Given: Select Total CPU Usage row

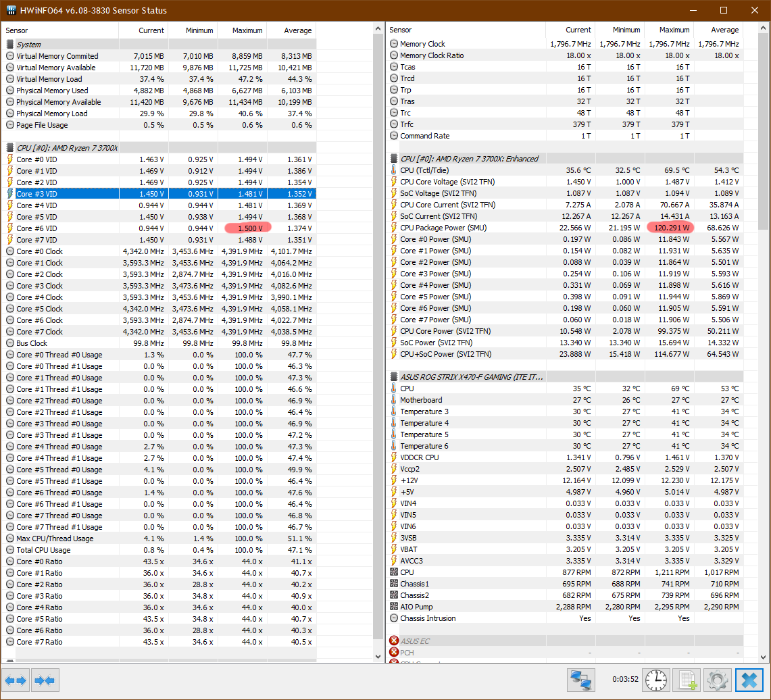Looking at the screenshot, I should (x=159, y=550).
